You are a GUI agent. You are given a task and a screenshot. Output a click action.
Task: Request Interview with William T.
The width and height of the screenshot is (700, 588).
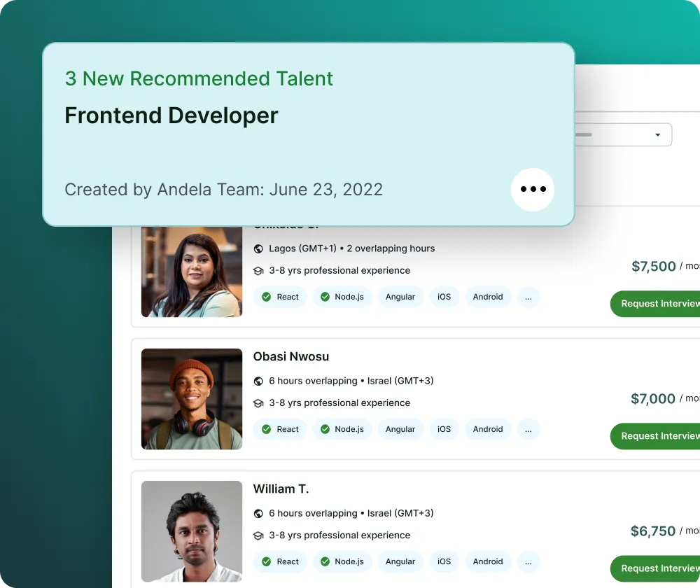coord(655,568)
